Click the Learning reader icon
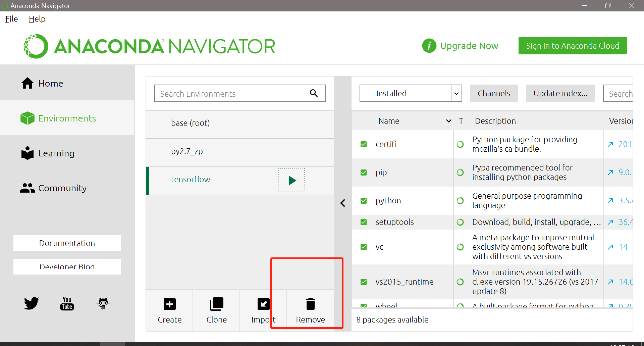The height and width of the screenshot is (346, 644). pos(28,153)
